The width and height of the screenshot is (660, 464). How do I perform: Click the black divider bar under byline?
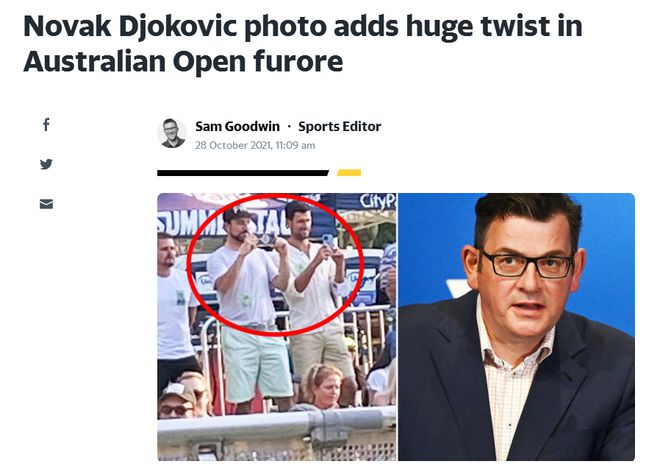click(x=243, y=173)
